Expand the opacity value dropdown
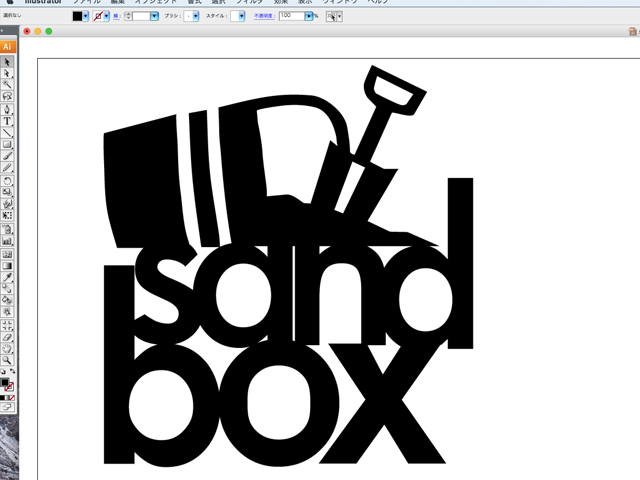640x480 pixels. 309,17
